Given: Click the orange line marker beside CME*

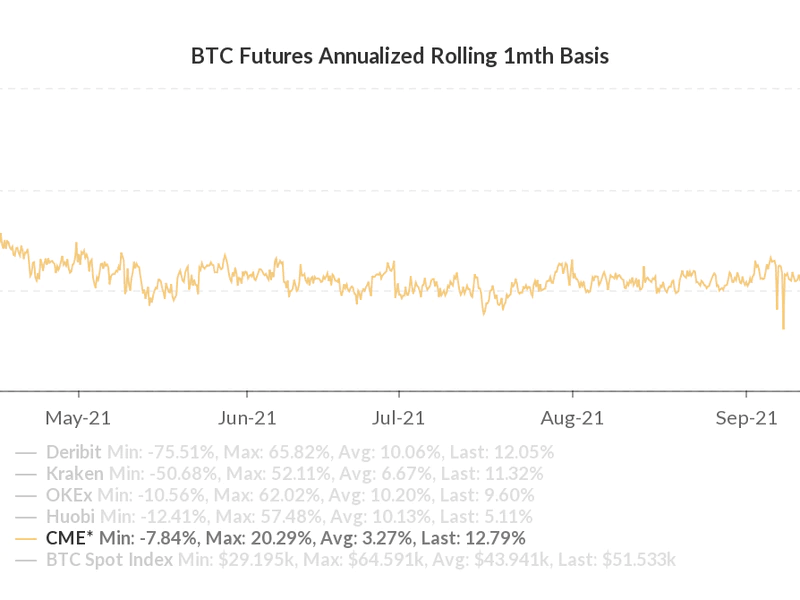Looking at the screenshot, I should (x=27, y=538).
